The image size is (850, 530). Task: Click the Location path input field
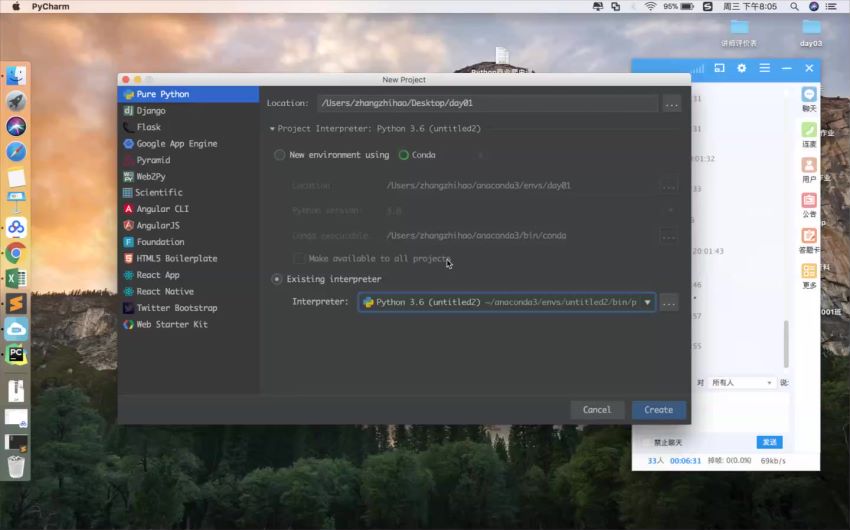[x=487, y=103]
